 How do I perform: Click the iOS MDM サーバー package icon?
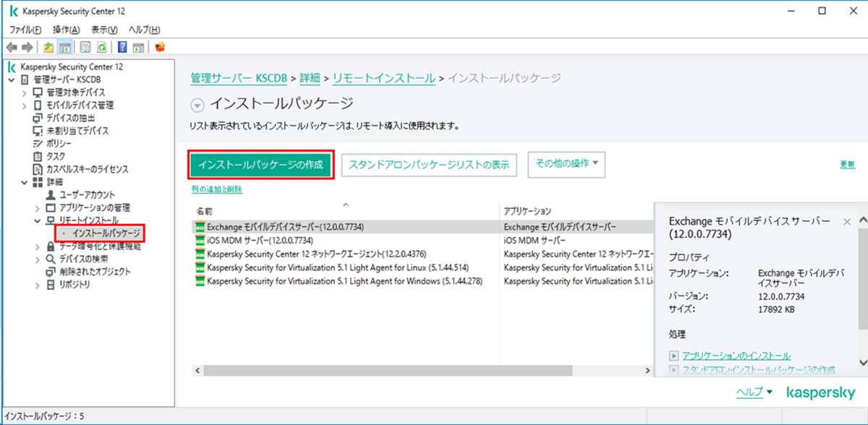click(x=200, y=240)
